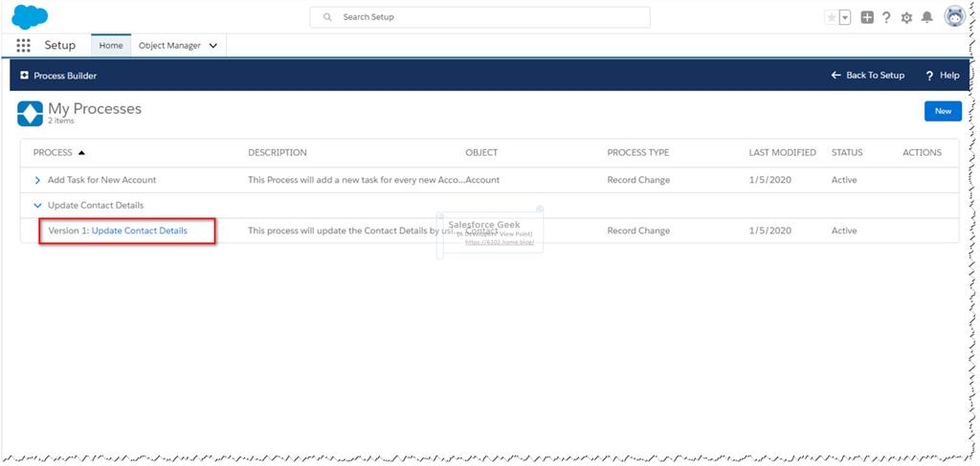Viewport: 980px width, 466px height.
Task: Expand the Add Task for New Account row
Action: click(x=37, y=180)
